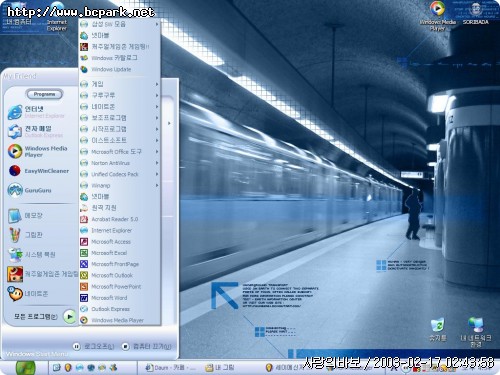This screenshot has width=500, height=375.
Task: Open Microsoft Outlook in programs list
Action: click(106, 275)
